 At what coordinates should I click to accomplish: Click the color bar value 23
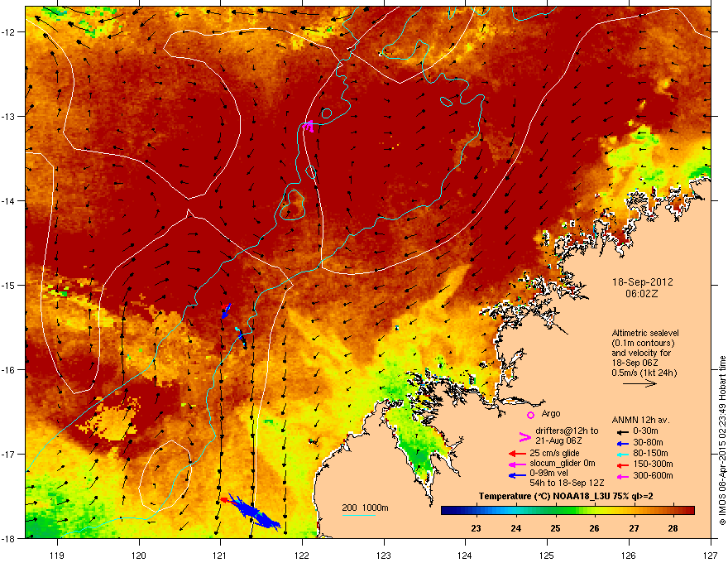tap(476, 528)
